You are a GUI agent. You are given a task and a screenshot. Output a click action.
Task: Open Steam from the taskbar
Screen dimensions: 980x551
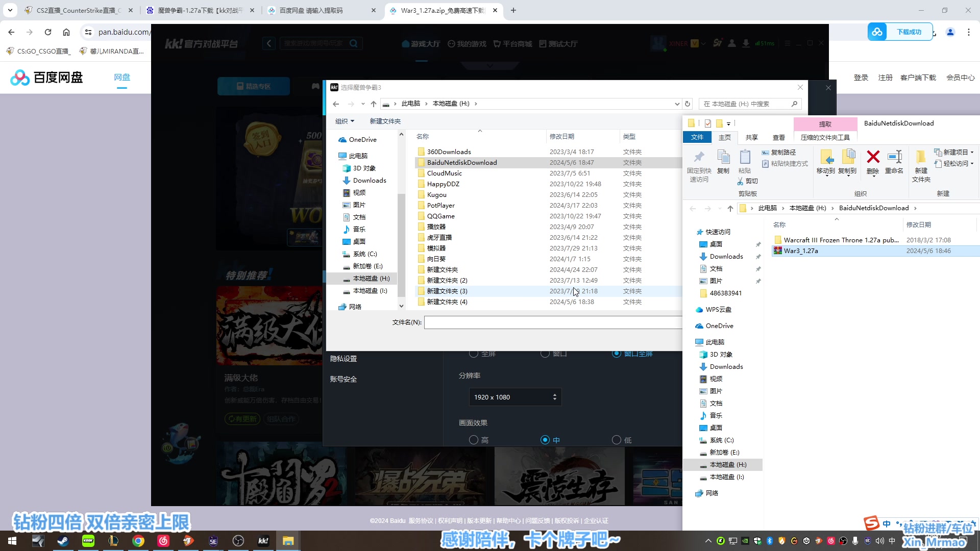coord(63,541)
